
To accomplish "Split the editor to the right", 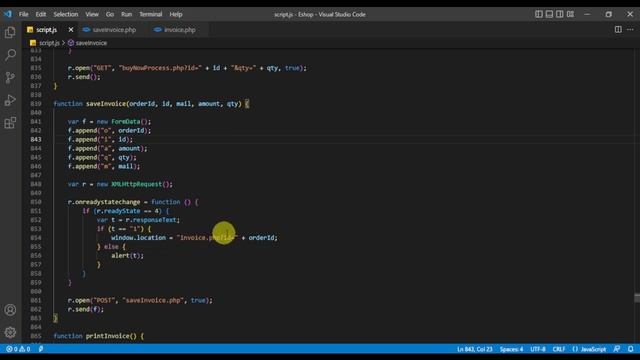I will [618, 29].
